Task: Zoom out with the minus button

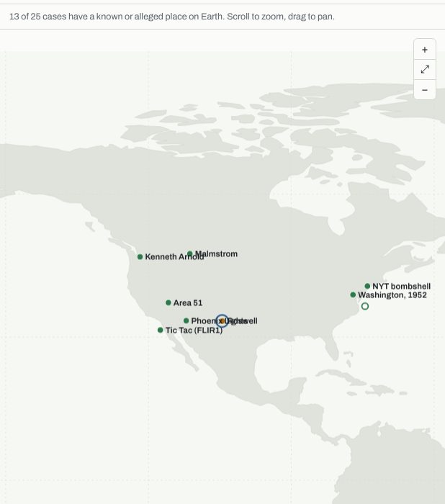Action: tap(424, 90)
